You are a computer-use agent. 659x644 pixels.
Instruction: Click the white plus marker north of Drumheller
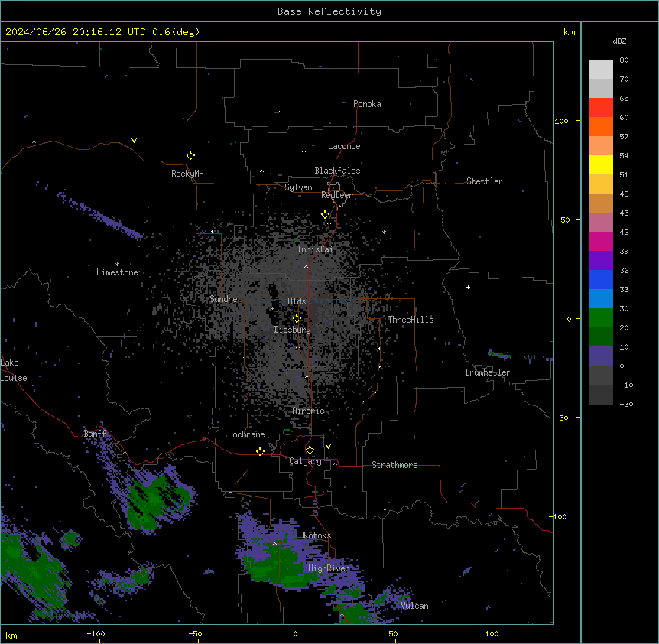point(468,287)
